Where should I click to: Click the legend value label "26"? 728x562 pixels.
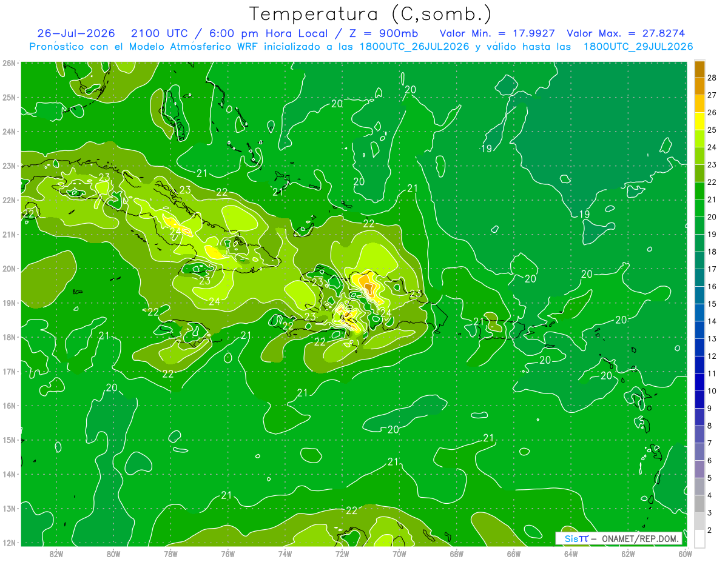pos(712,113)
